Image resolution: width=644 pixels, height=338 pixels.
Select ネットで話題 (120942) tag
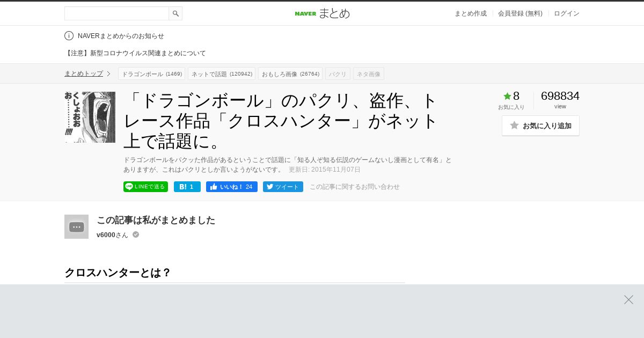[x=222, y=74]
